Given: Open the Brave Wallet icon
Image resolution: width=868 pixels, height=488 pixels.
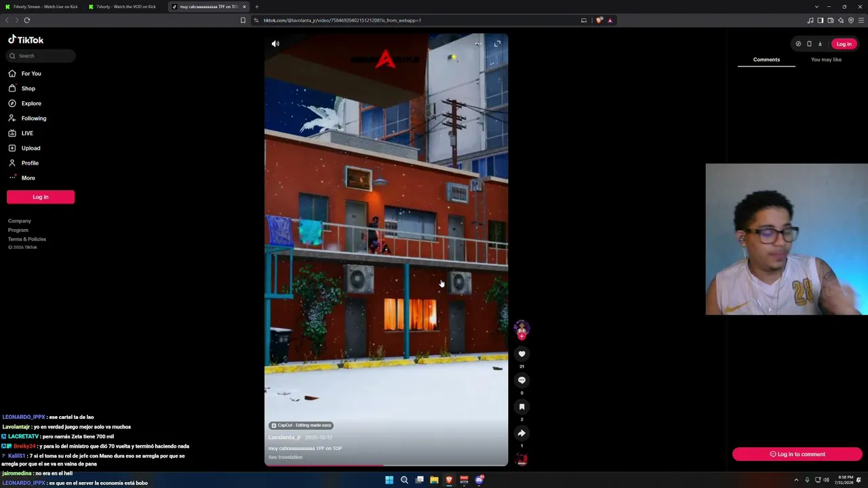Looking at the screenshot, I should tap(831, 20).
